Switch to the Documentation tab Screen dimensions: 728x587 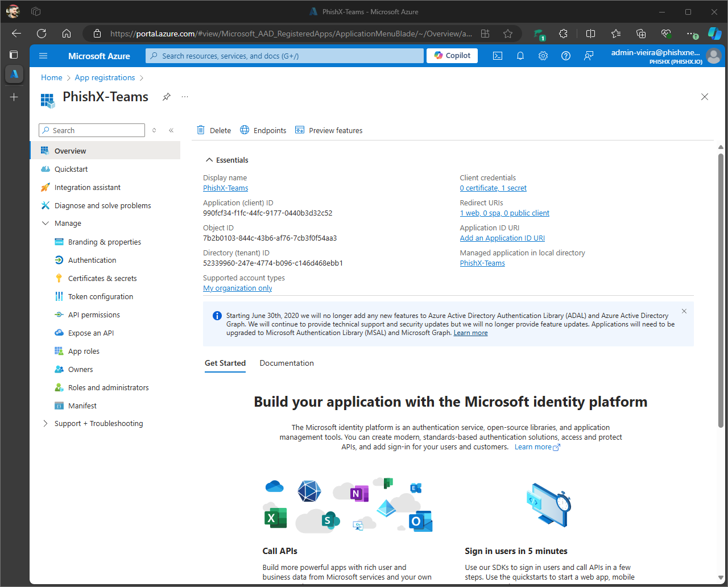tap(287, 363)
